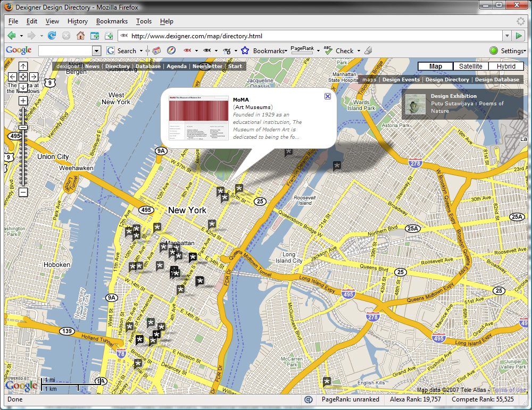Viewport: 532px width, 410px height.
Task: Click the blue Bookmarks star icon
Action: click(245, 51)
